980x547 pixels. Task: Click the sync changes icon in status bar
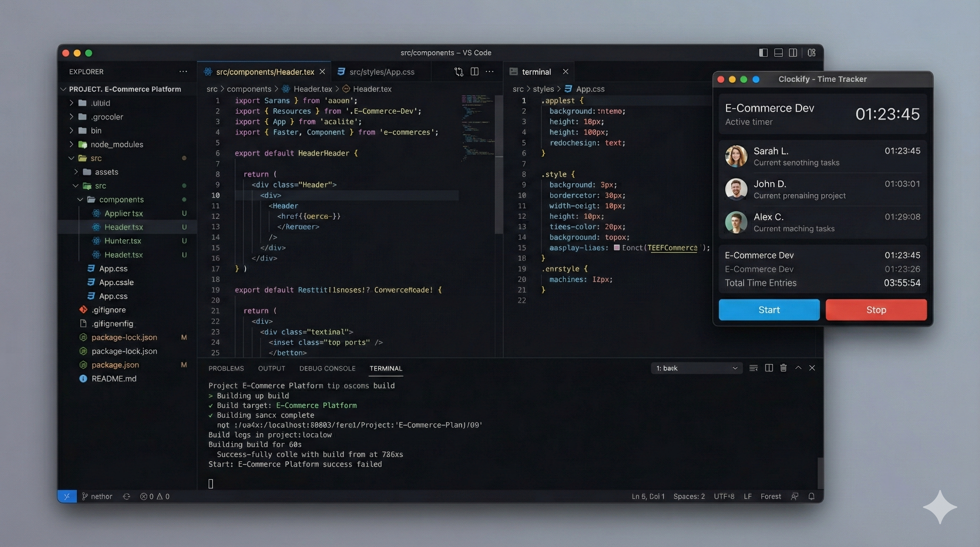(x=126, y=496)
